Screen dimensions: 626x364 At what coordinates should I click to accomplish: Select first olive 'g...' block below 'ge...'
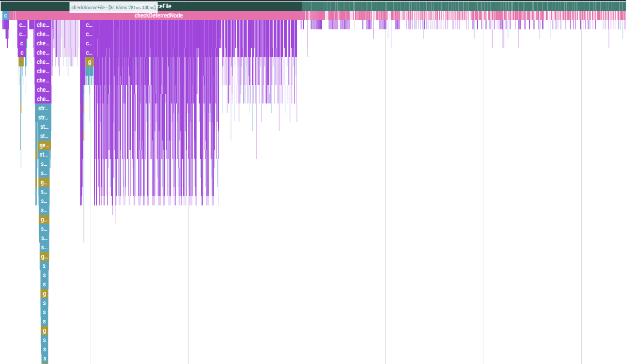coord(44,182)
